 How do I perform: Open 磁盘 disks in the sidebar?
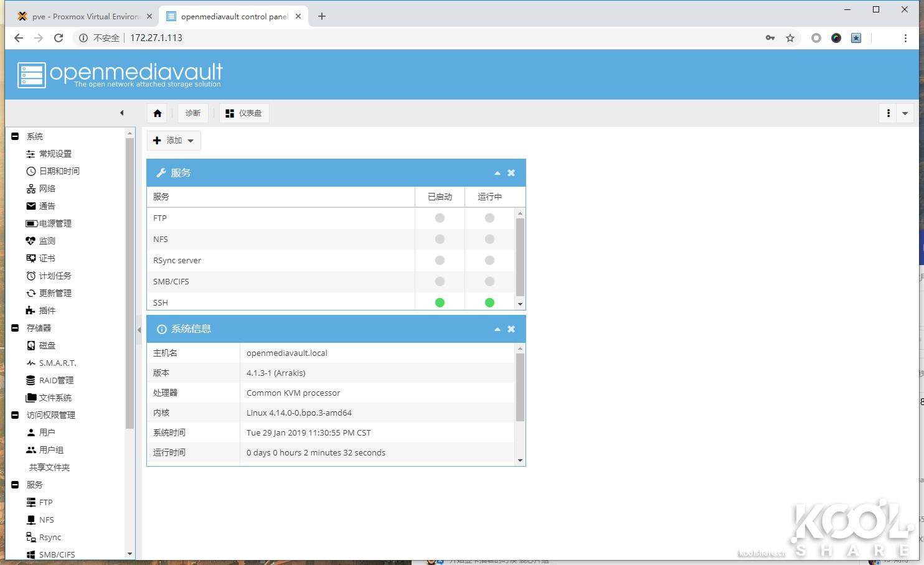[41, 345]
